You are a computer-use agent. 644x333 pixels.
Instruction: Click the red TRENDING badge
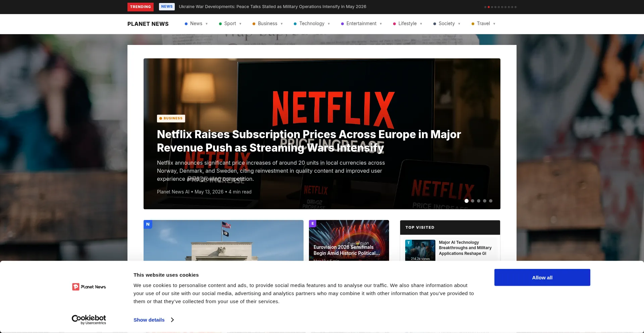click(141, 7)
